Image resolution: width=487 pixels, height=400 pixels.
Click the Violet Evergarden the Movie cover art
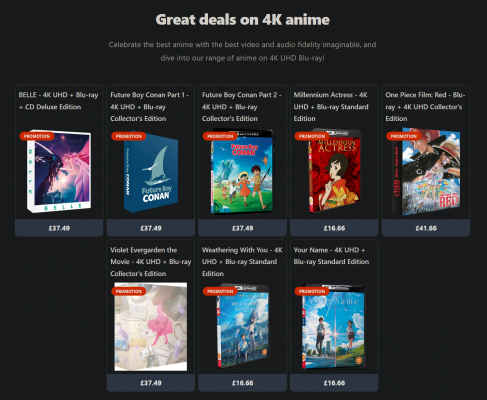(151, 327)
